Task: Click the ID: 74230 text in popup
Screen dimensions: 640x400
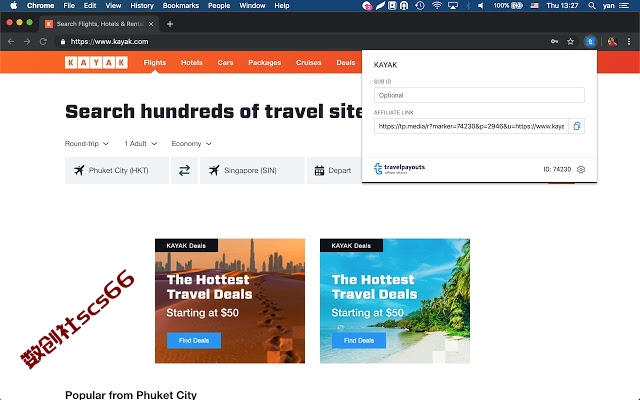Action: pyautogui.click(x=557, y=169)
